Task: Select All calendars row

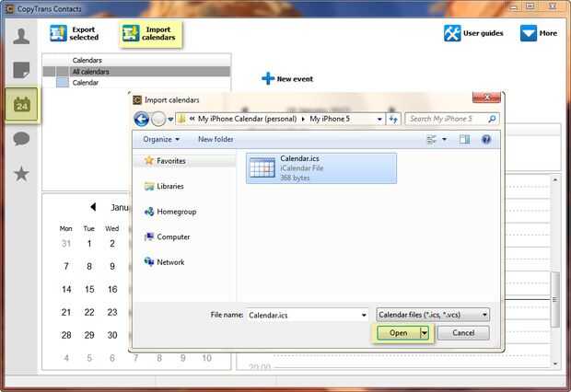Action: tap(136, 72)
